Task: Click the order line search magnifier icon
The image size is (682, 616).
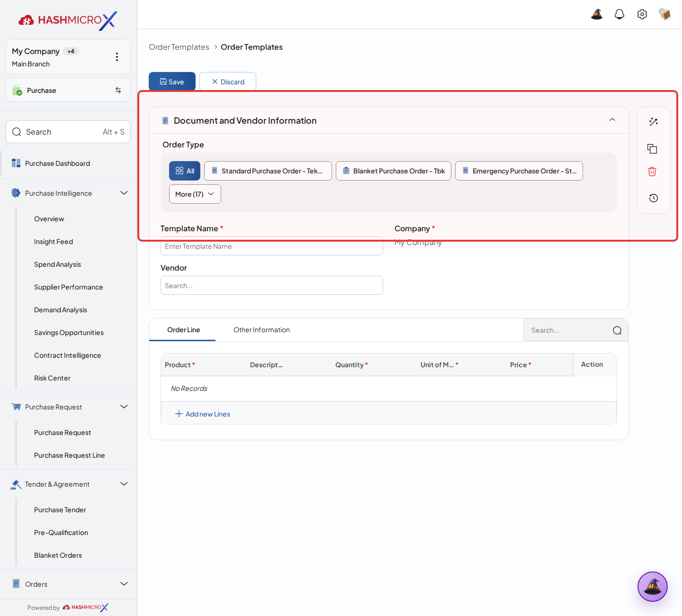Action: [x=617, y=330]
